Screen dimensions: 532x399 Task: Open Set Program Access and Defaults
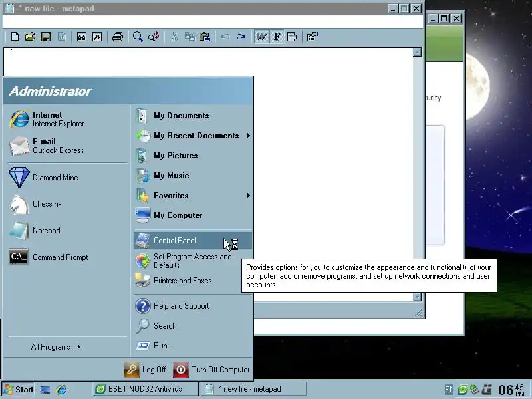click(193, 261)
